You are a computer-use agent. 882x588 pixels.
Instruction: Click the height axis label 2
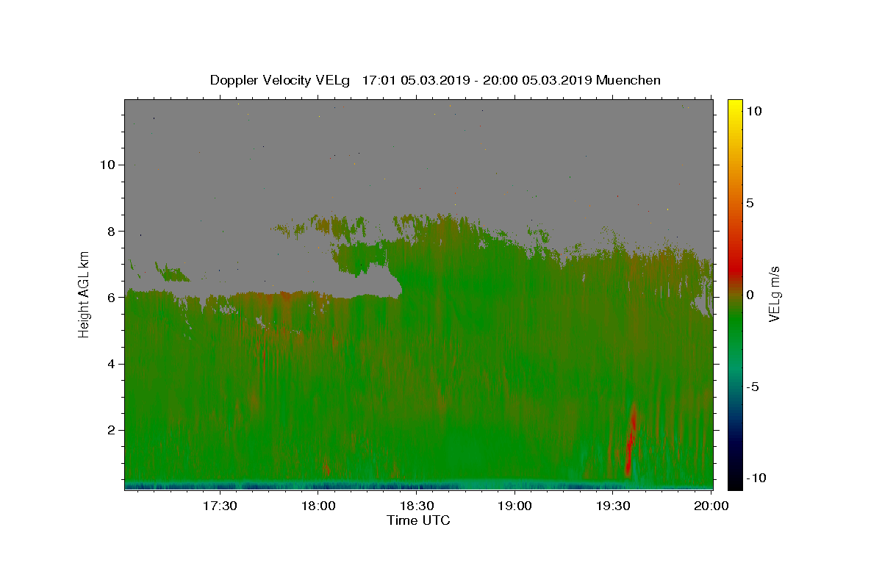(111, 430)
